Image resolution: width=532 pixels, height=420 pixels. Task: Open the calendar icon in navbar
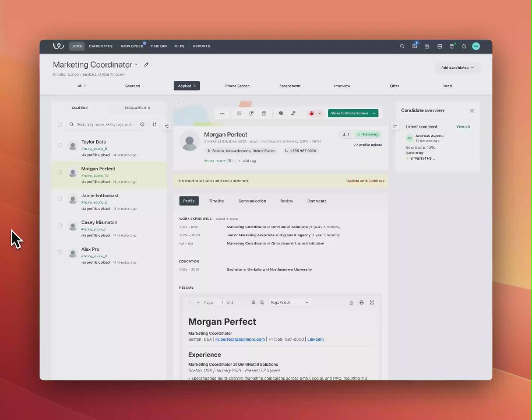tap(427, 46)
